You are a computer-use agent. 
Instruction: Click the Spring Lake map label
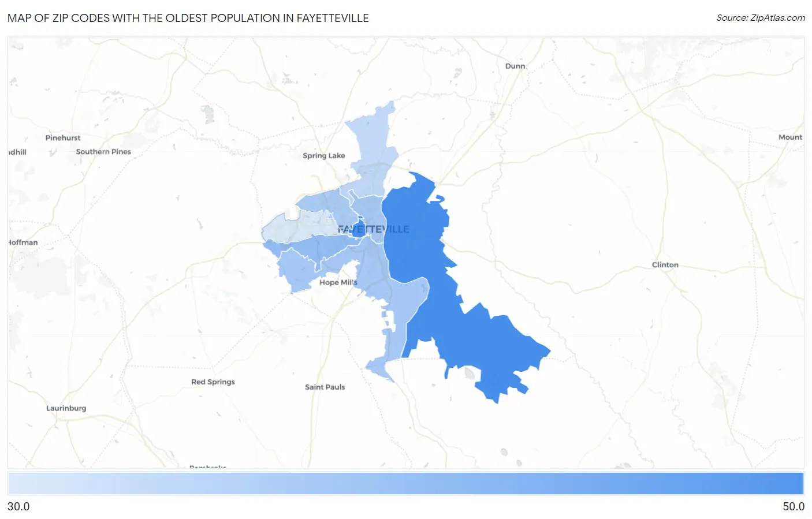(324, 156)
